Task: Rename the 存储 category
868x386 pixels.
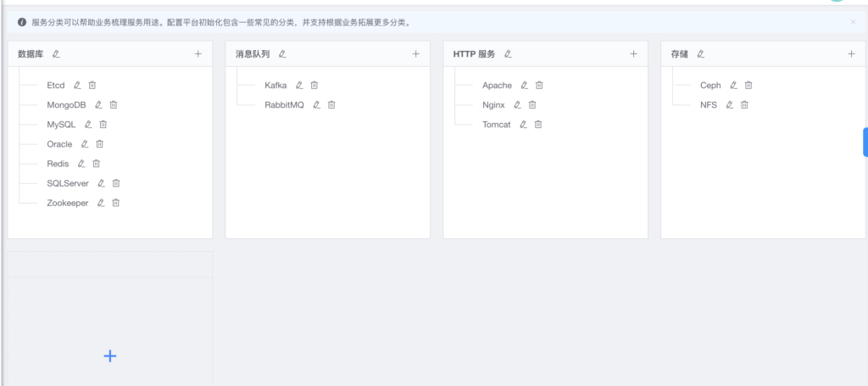Action: click(x=701, y=54)
